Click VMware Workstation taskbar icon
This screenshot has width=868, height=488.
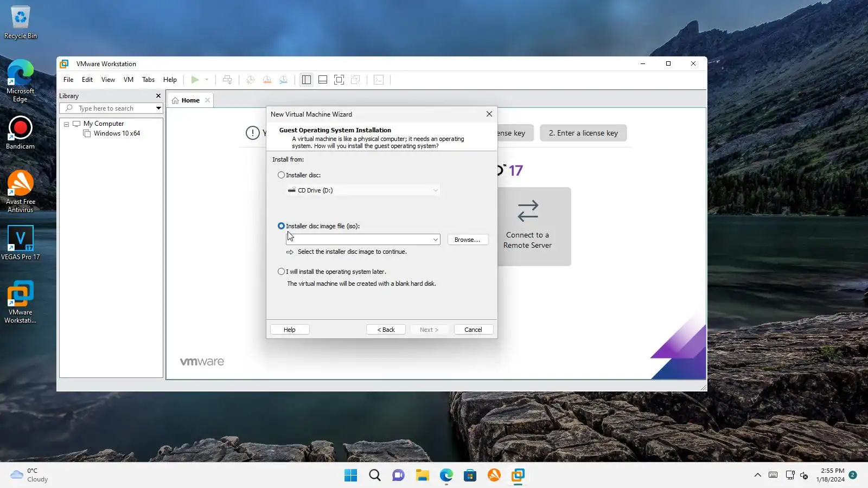click(x=518, y=476)
